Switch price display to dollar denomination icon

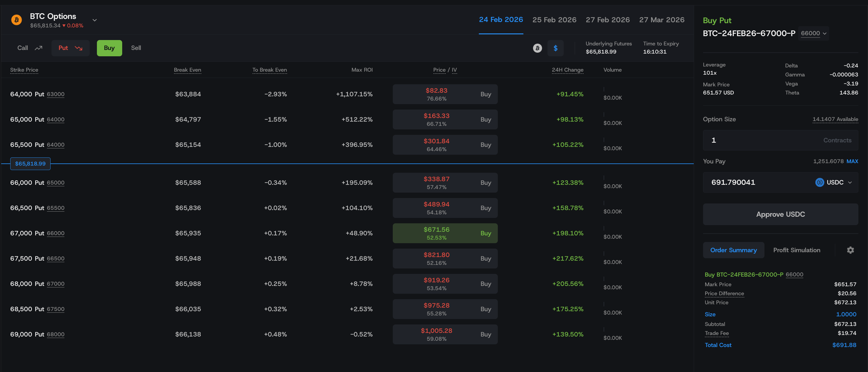pyautogui.click(x=555, y=48)
